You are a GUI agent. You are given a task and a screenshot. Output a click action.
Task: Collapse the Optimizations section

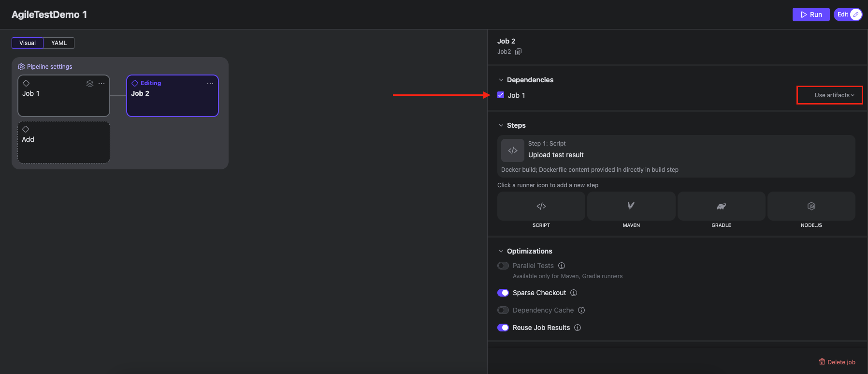pyautogui.click(x=501, y=251)
